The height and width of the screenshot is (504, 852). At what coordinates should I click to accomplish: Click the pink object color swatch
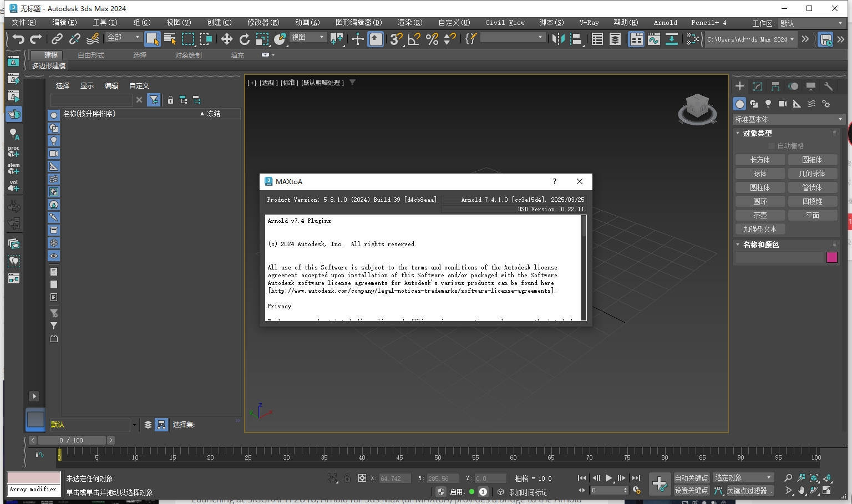point(831,257)
